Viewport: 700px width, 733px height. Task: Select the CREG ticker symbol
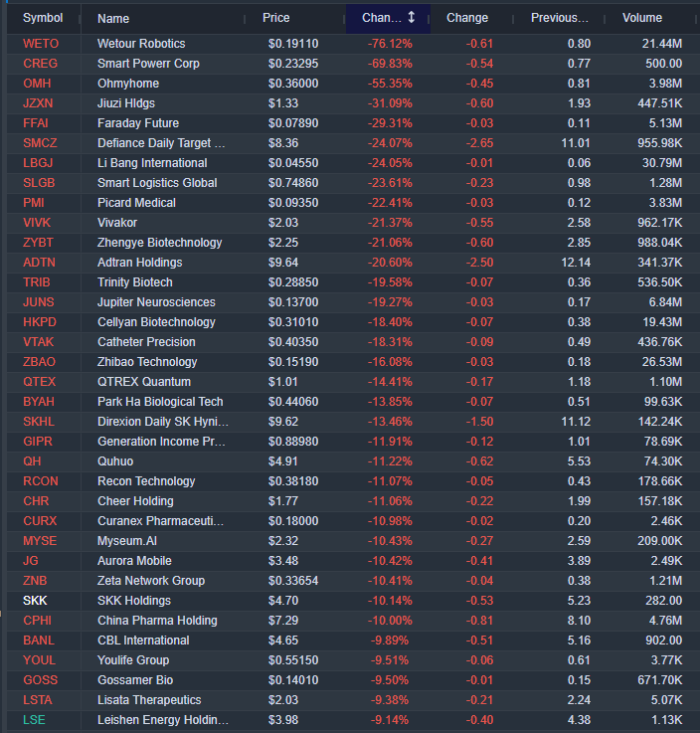40,64
